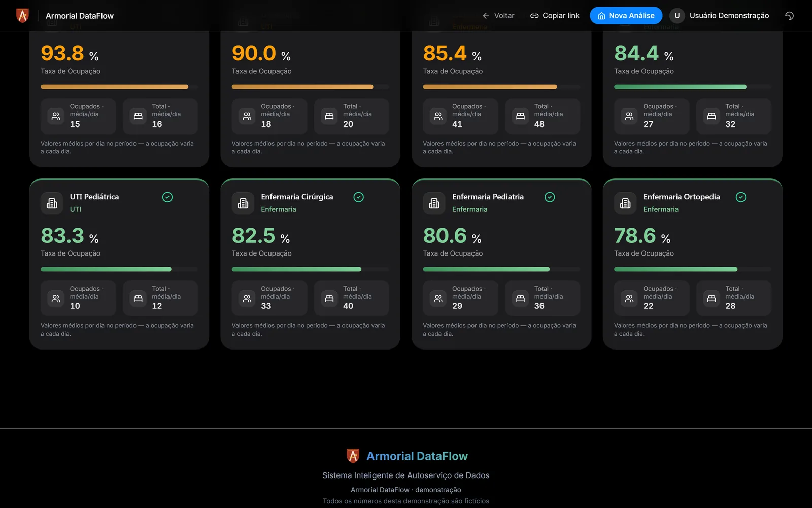
Task: Click the people icon in the 85.4% card
Action: pyautogui.click(x=438, y=116)
